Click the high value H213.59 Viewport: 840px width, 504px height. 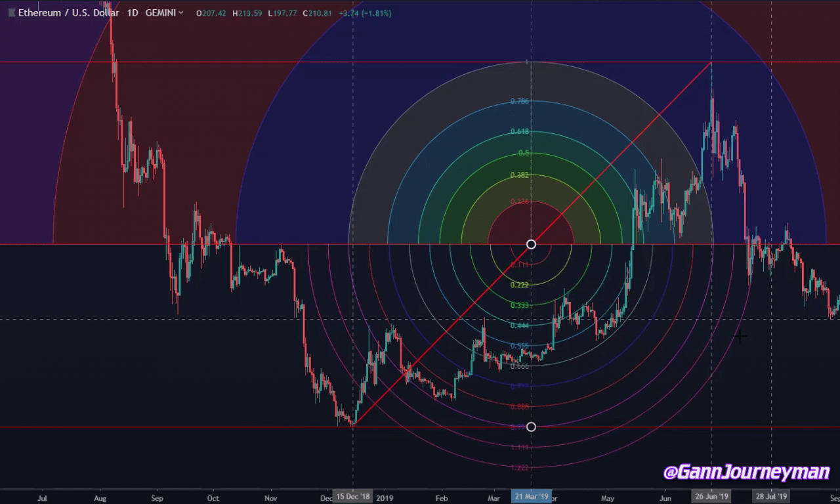pyautogui.click(x=247, y=12)
